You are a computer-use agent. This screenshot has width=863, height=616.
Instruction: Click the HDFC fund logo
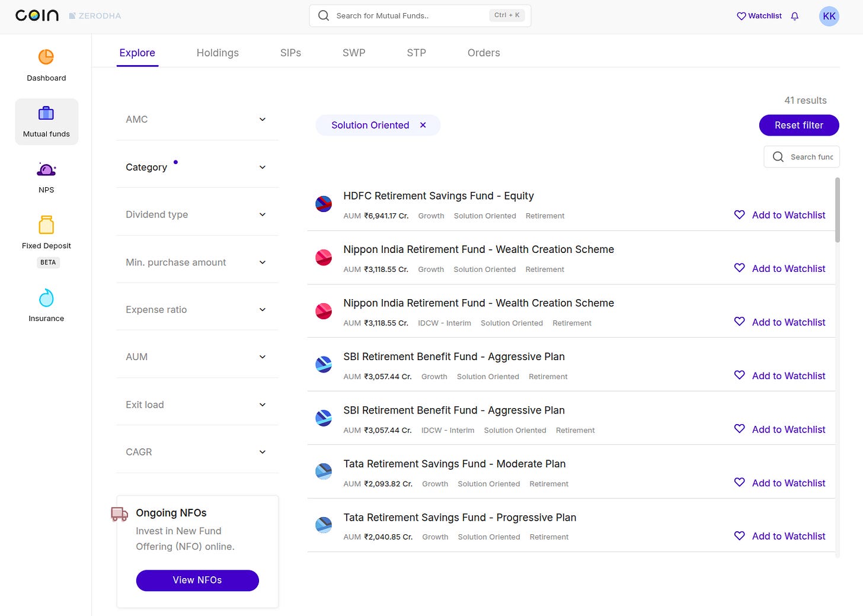point(324,204)
